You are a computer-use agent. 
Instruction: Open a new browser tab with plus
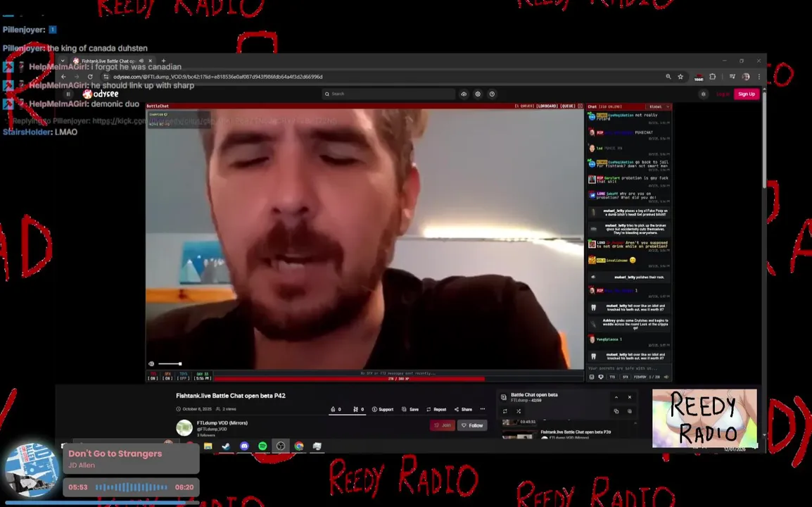(164, 61)
